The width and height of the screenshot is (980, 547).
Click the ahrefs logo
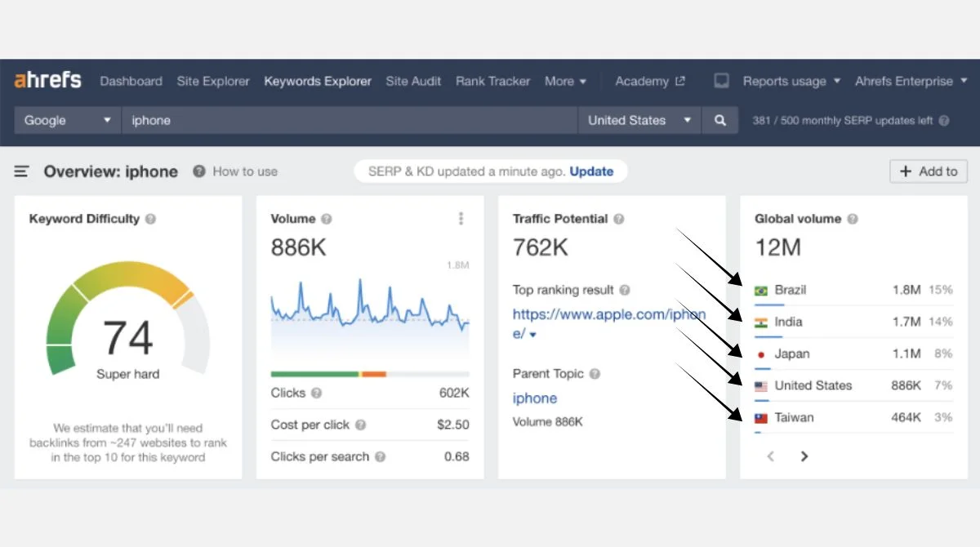click(47, 80)
